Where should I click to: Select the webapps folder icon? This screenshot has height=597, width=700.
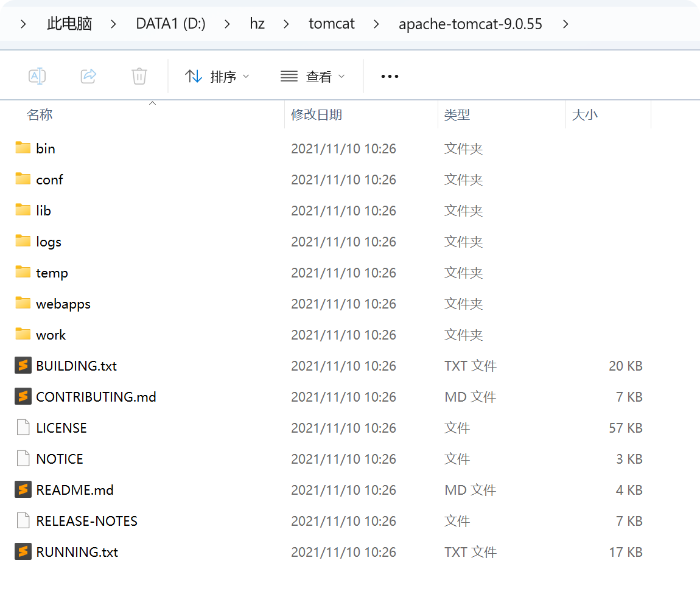point(23,303)
